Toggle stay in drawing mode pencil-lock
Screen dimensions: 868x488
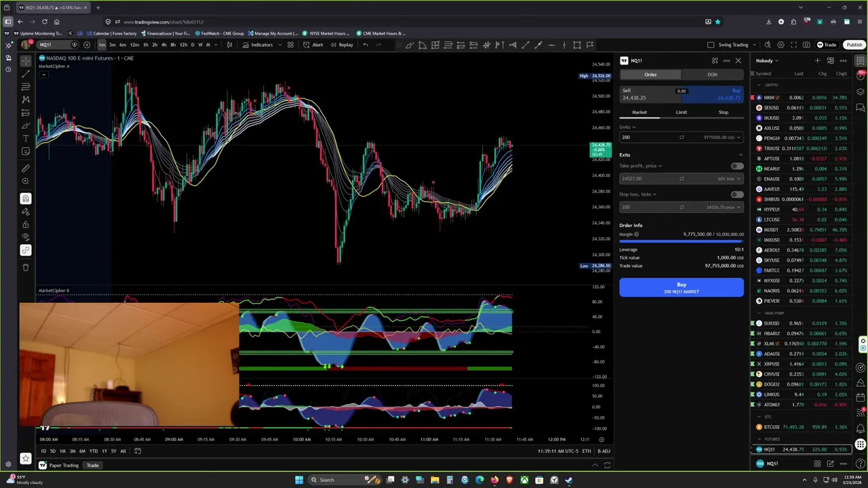pos(26,211)
